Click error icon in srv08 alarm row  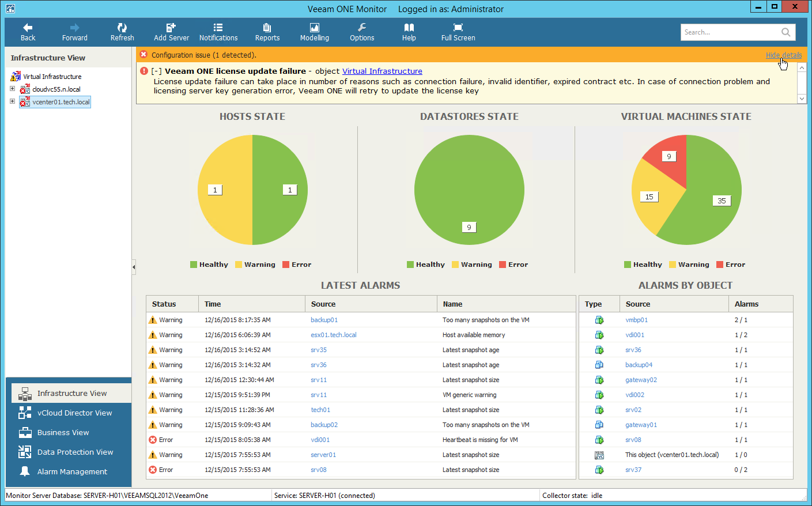coord(153,470)
